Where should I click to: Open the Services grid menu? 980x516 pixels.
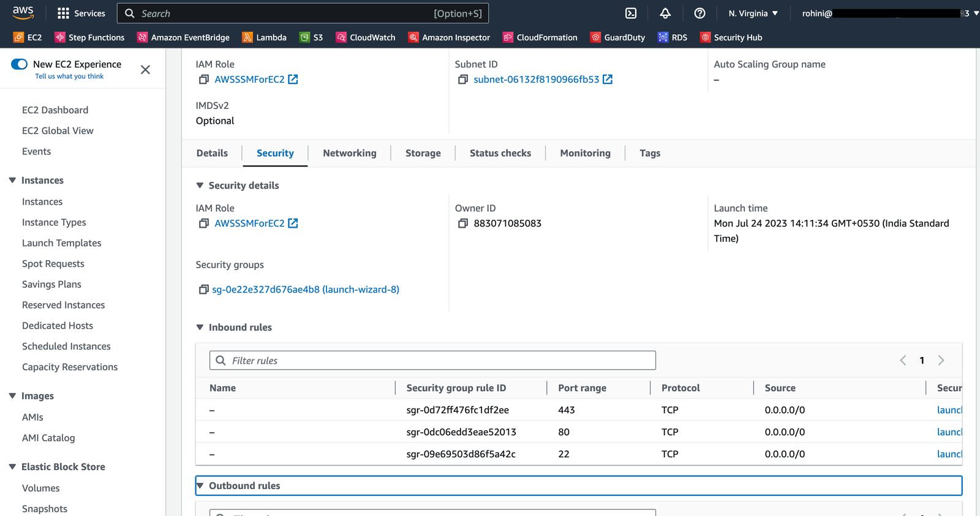[81, 13]
